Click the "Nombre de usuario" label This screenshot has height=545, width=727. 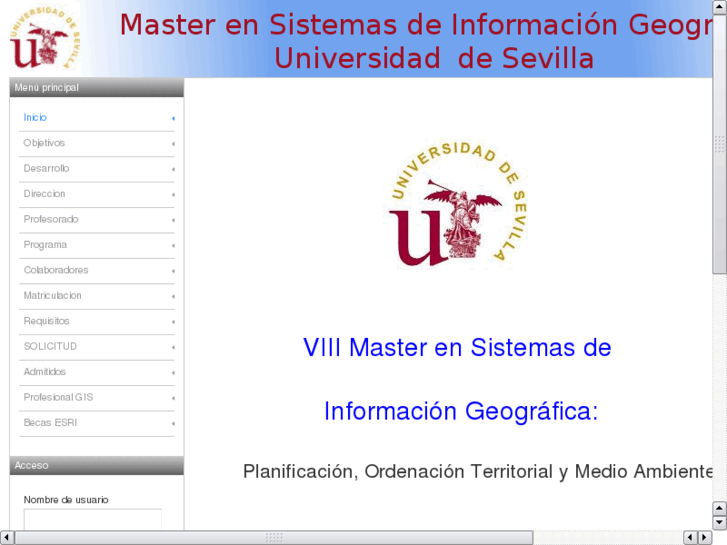(66, 500)
